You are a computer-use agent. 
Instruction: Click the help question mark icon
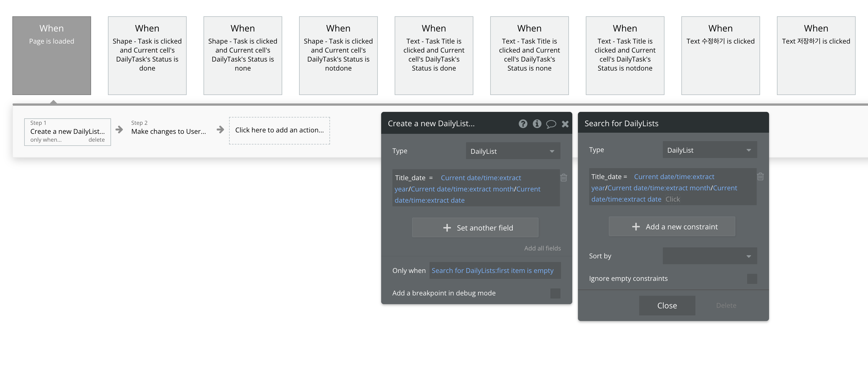pyautogui.click(x=523, y=124)
